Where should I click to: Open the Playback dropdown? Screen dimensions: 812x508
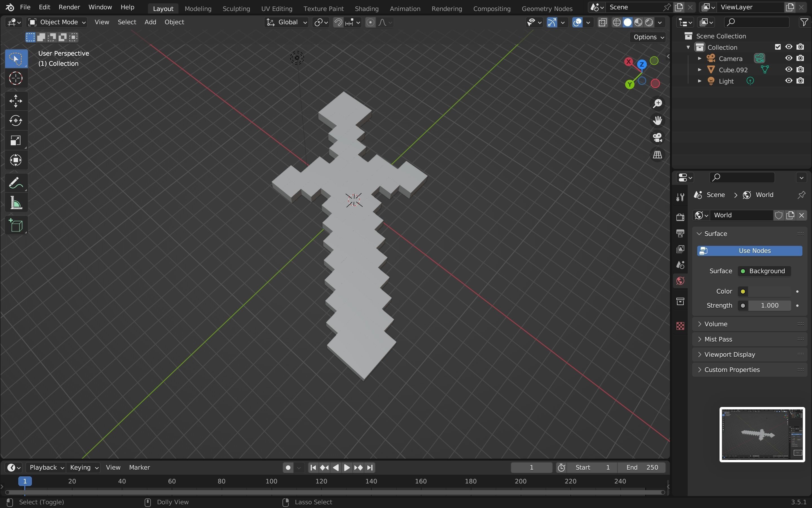[x=46, y=468]
